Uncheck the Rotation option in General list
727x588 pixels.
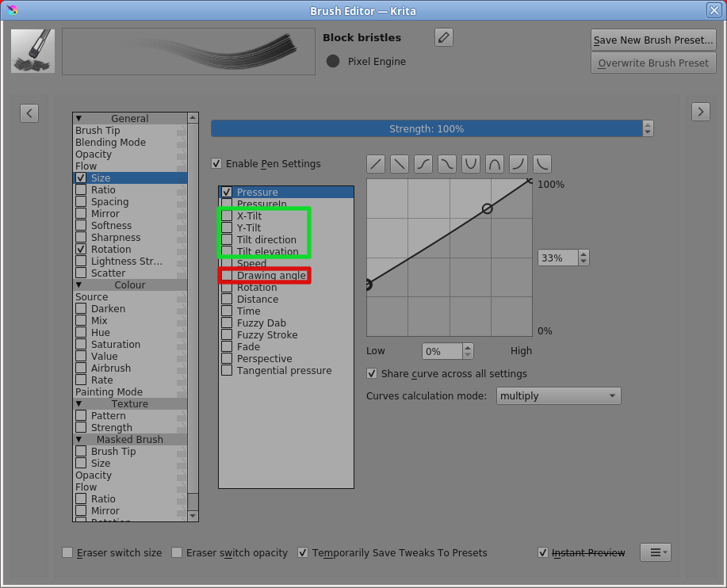(x=81, y=250)
